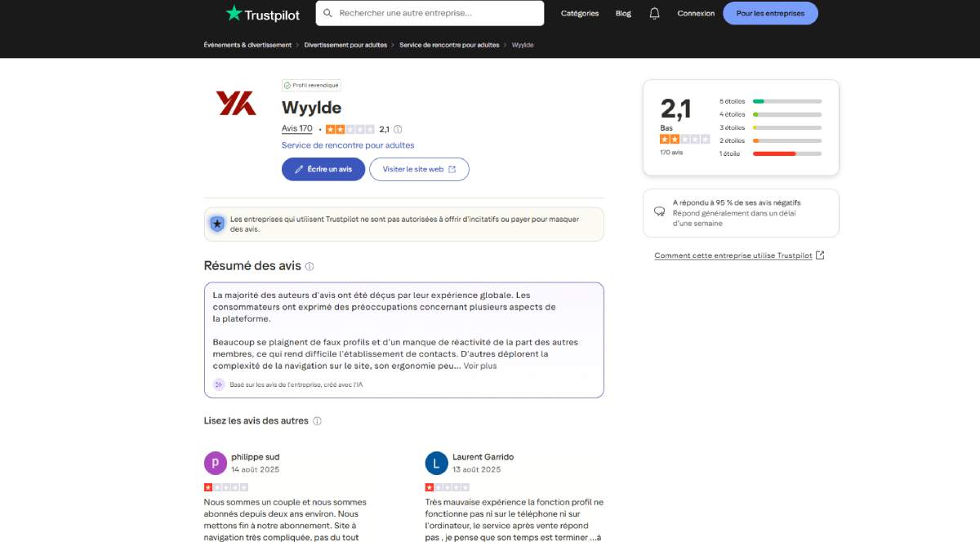Click the date 14 août 2025
980x542 pixels.
tap(255, 469)
